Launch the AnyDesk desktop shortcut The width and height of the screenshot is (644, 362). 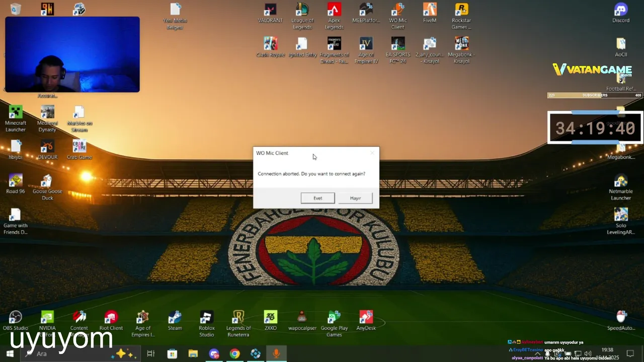point(366,320)
